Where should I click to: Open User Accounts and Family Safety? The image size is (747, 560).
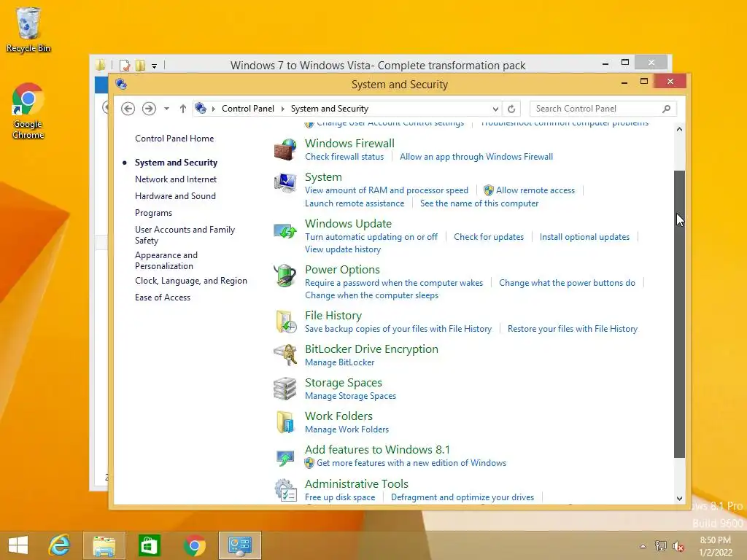tap(185, 235)
